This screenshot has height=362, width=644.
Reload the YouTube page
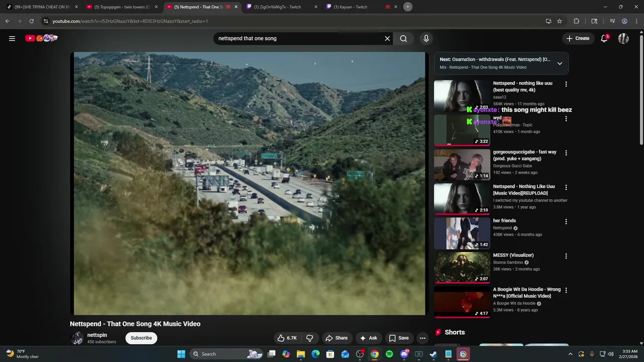click(x=31, y=21)
